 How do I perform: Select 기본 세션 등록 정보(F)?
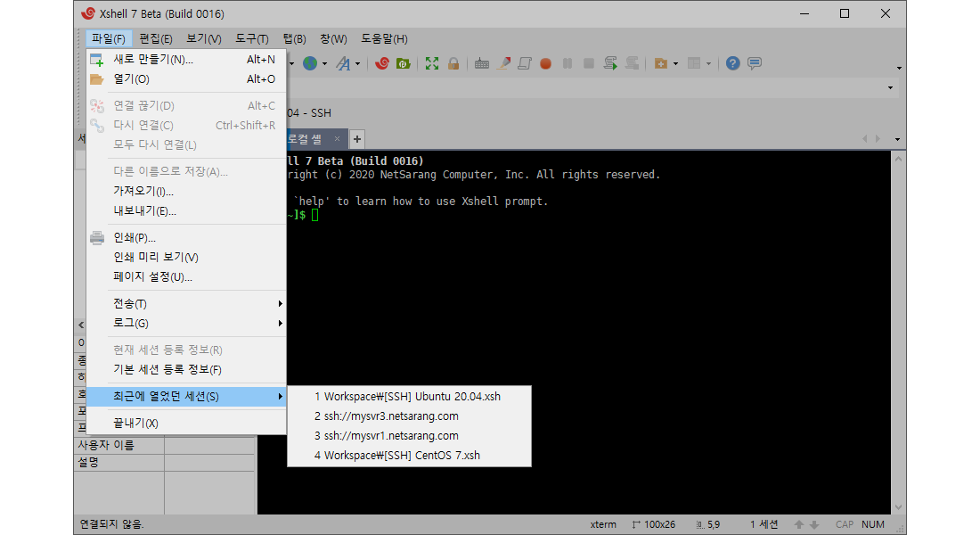click(186, 369)
